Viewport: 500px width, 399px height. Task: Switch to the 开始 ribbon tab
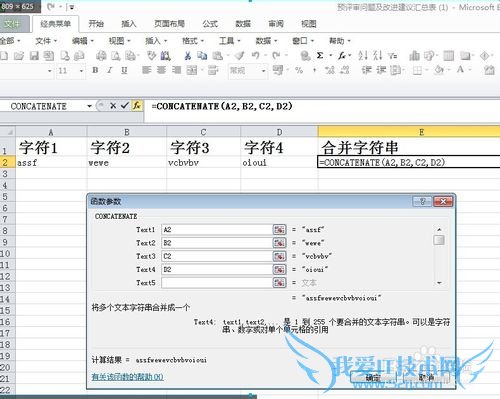click(96, 24)
